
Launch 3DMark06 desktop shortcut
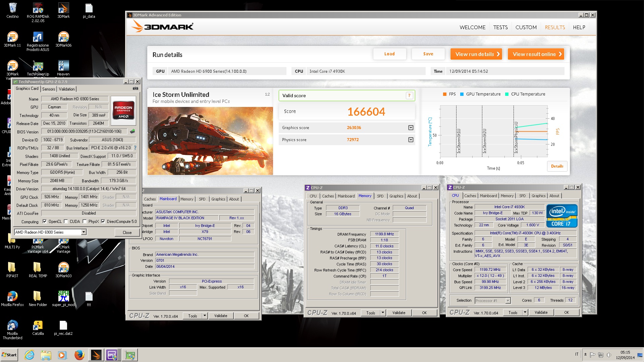(63, 39)
